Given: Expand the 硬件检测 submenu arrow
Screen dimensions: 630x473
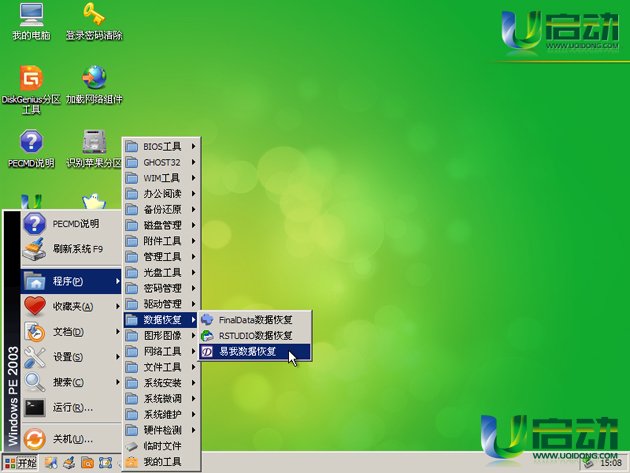Looking at the screenshot, I should [x=193, y=430].
